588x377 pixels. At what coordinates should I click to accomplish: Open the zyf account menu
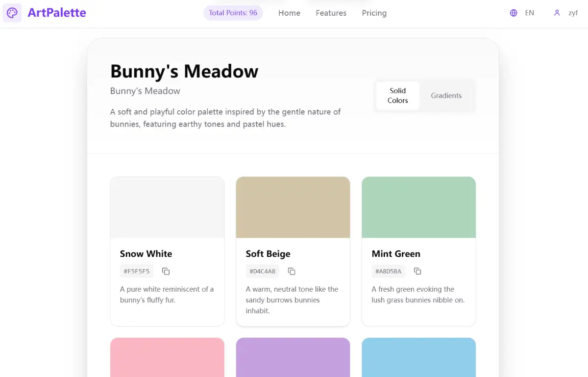573,13
